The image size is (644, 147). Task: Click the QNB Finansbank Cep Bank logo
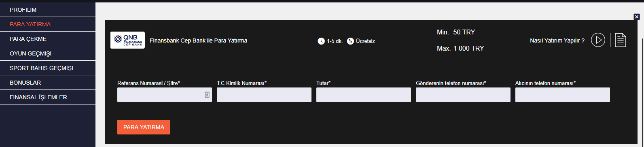point(127,40)
